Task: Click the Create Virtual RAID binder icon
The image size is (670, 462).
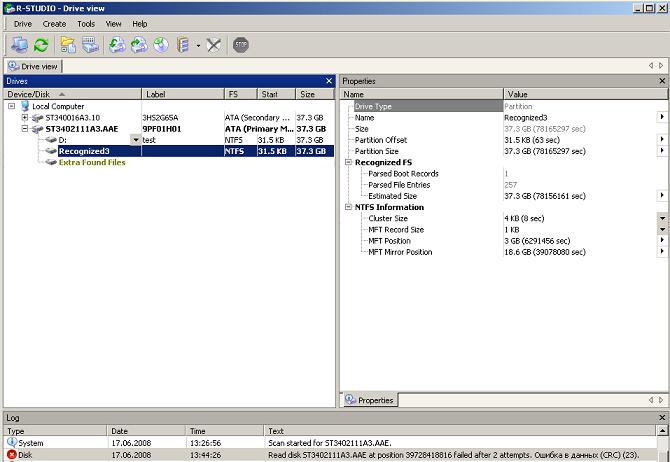Action: [x=183, y=45]
